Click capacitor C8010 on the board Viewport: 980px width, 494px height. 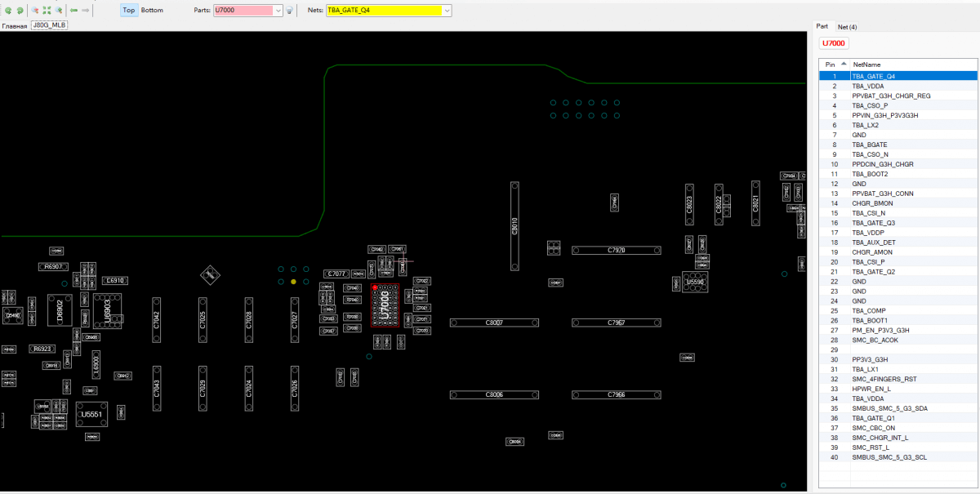point(515,226)
